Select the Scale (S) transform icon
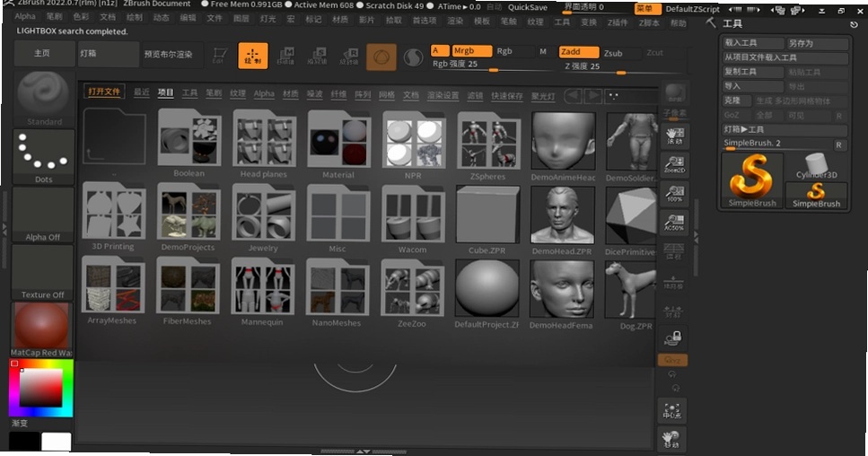This screenshot has height=456, width=868. click(317, 56)
